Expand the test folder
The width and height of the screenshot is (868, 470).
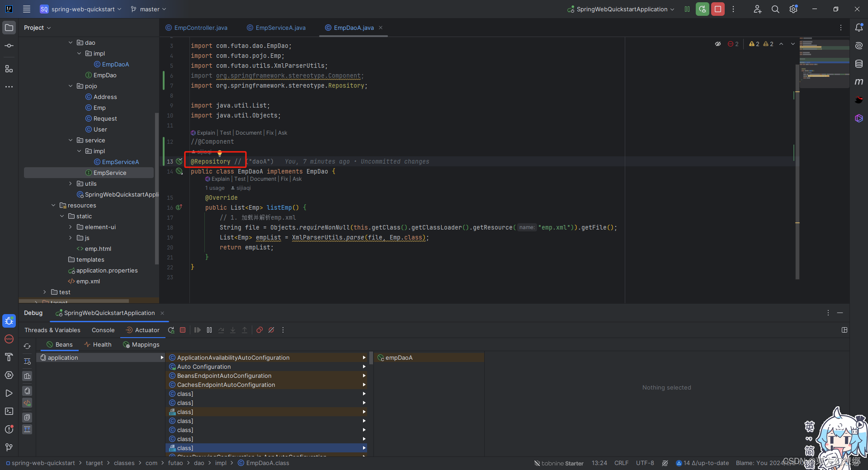45,292
